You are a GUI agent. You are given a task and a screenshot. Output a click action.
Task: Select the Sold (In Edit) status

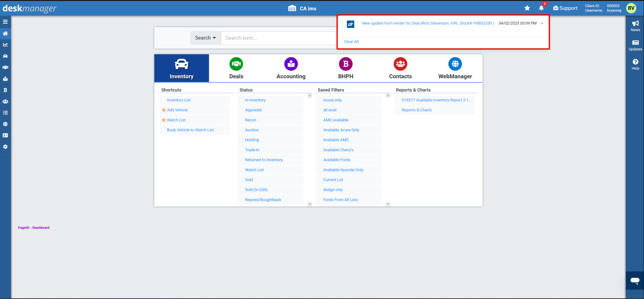pos(270,190)
